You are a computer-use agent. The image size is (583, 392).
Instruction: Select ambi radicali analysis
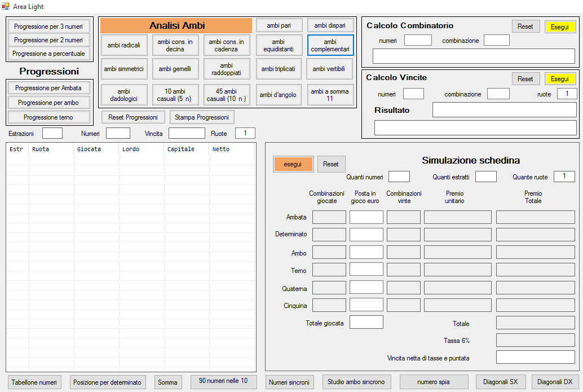pyautogui.click(x=124, y=45)
